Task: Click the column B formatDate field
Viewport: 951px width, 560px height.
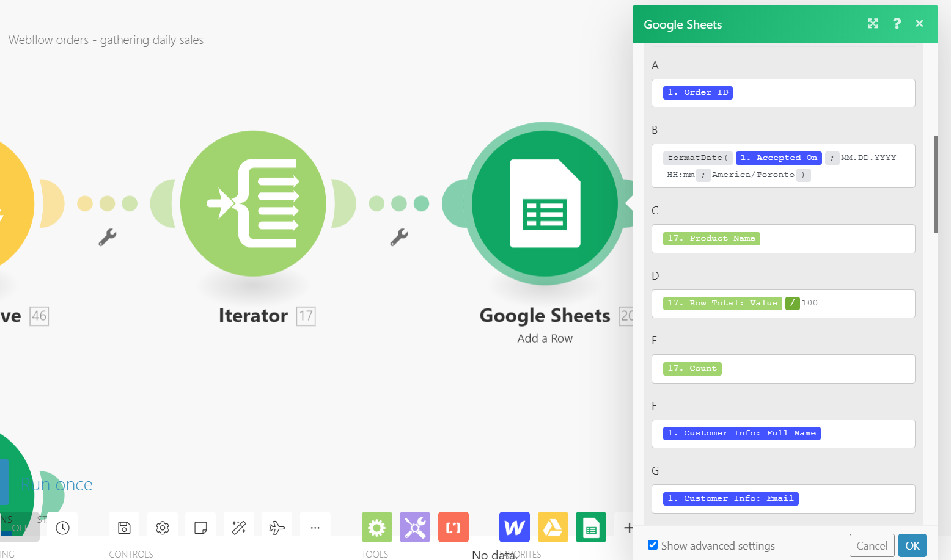Action: click(784, 165)
